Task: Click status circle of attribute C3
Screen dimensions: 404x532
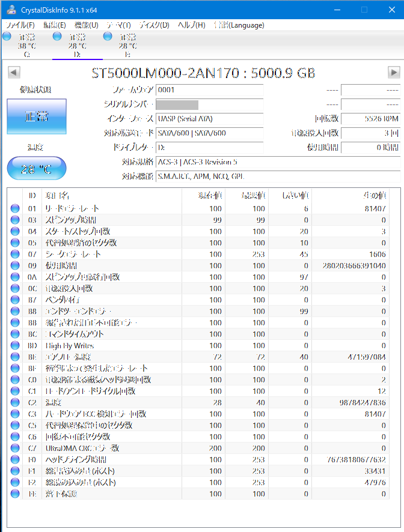Action: (x=15, y=414)
